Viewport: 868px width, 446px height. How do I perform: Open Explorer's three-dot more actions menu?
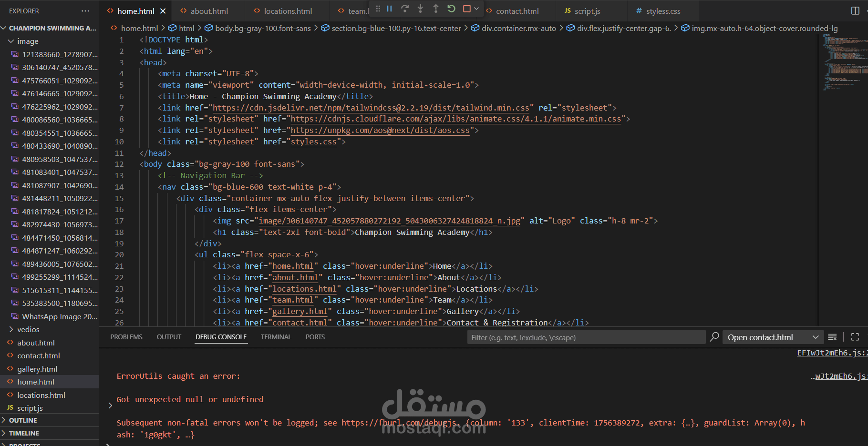pyautogui.click(x=85, y=10)
